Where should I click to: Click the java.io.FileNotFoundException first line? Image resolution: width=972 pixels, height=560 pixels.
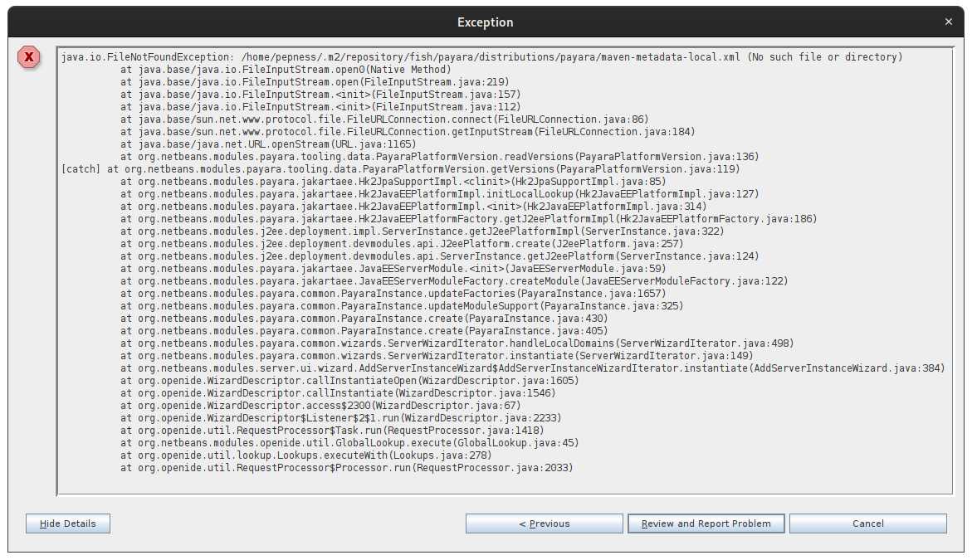[481, 57]
